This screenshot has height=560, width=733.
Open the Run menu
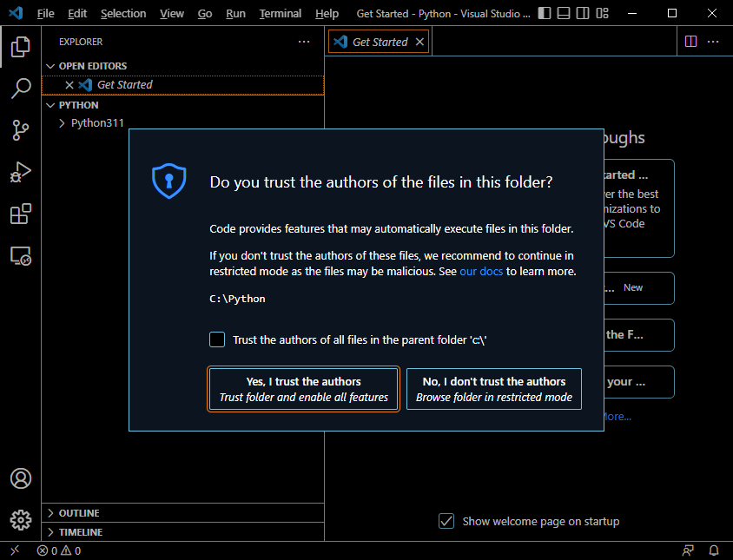coord(235,14)
